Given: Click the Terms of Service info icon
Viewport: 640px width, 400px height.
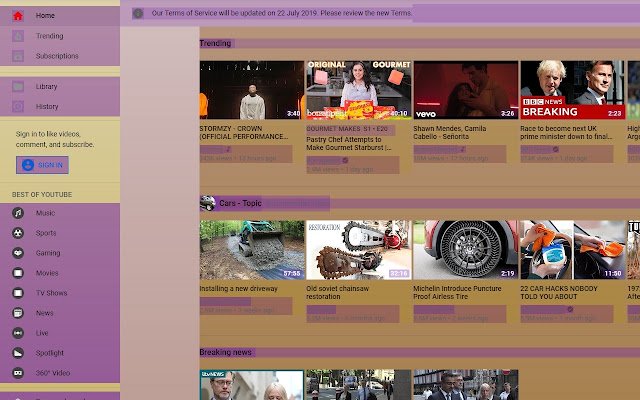Looking at the screenshot, I should click(138, 13).
